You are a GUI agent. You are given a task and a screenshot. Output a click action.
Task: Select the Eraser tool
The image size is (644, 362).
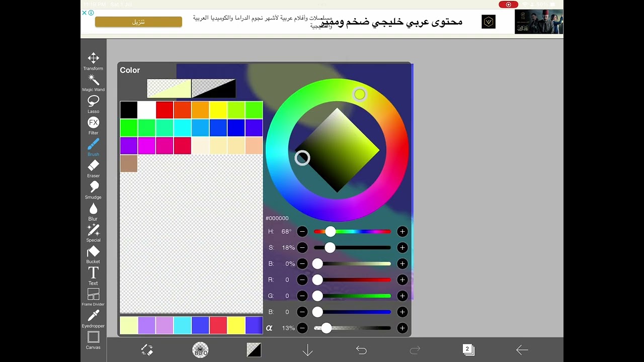(93, 169)
